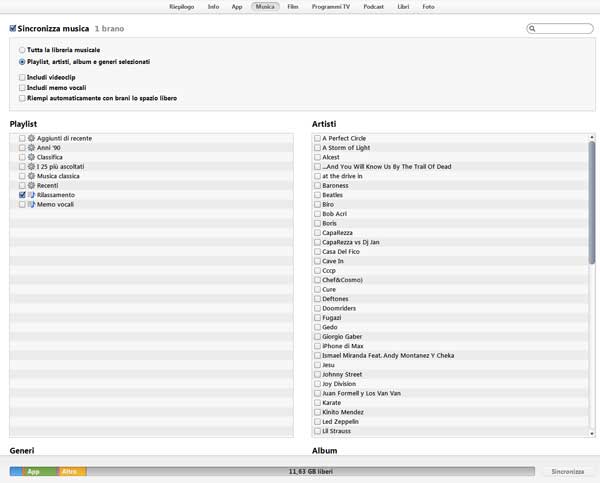The height and width of the screenshot is (483, 600).
Task: Click the green App segment of capacity bar
Action: [x=40, y=472]
